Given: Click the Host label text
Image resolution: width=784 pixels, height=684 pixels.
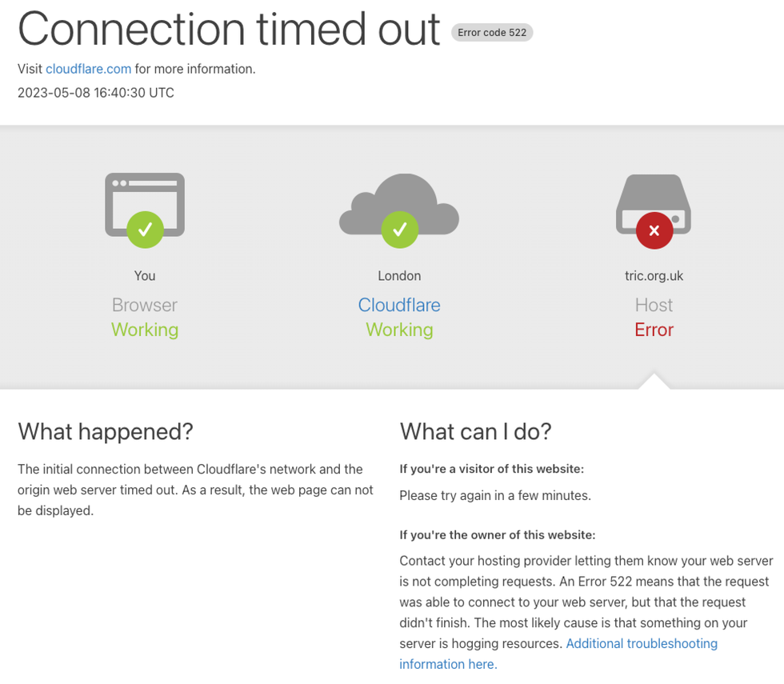Looking at the screenshot, I should click(654, 305).
